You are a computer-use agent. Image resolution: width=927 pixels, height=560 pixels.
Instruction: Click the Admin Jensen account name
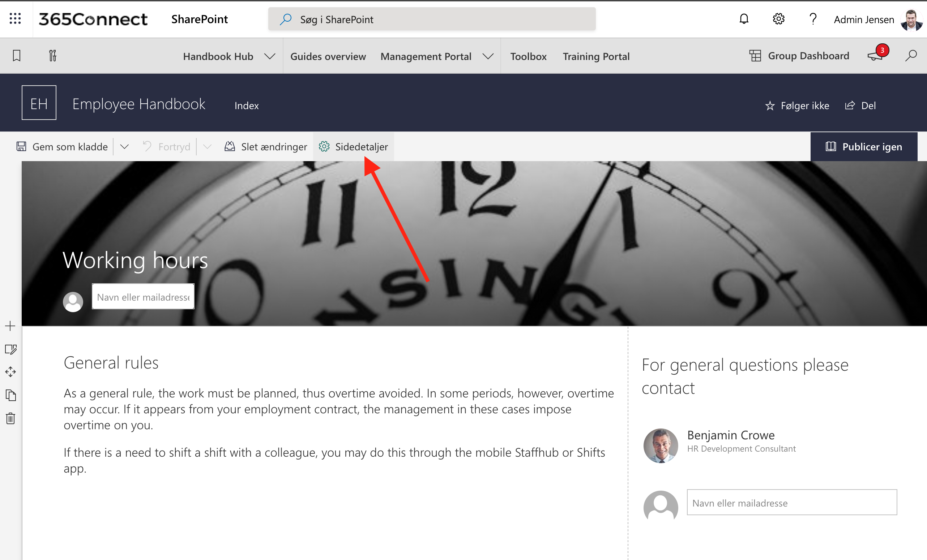[864, 20]
